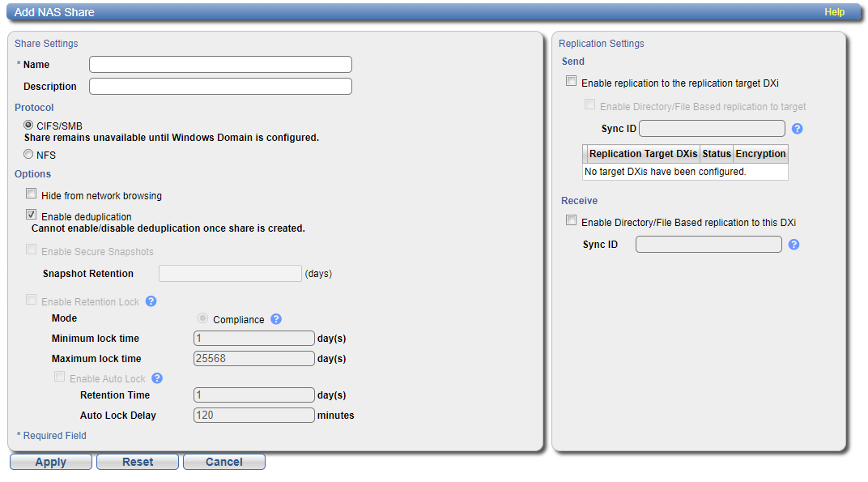
Task: Click help icon next to Enable Auto Lock
Action: point(157,378)
